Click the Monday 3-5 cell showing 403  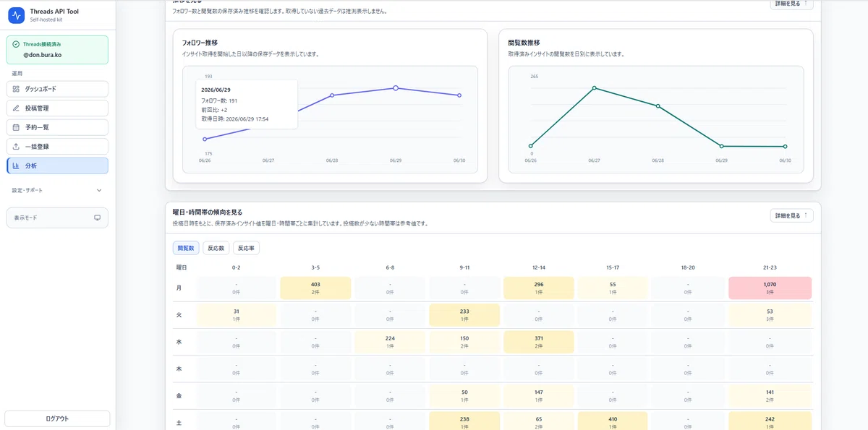pyautogui.click(x=315, y=288)
